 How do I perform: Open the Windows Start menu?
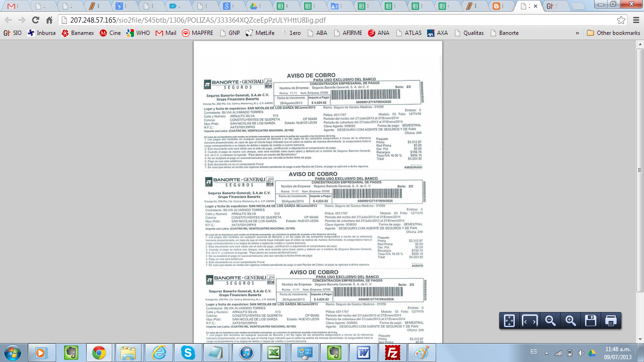11,352
